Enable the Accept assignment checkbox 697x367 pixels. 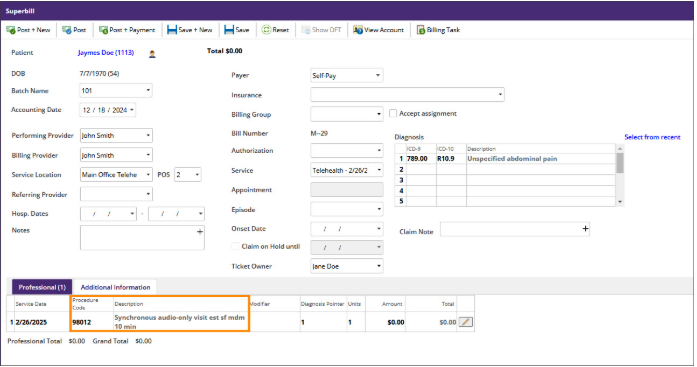(x=393, y=113)
